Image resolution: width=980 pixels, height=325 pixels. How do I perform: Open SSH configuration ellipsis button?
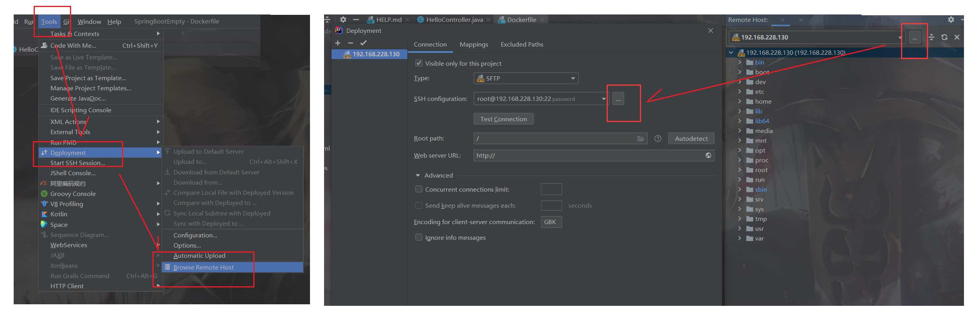tap(618, 99)
